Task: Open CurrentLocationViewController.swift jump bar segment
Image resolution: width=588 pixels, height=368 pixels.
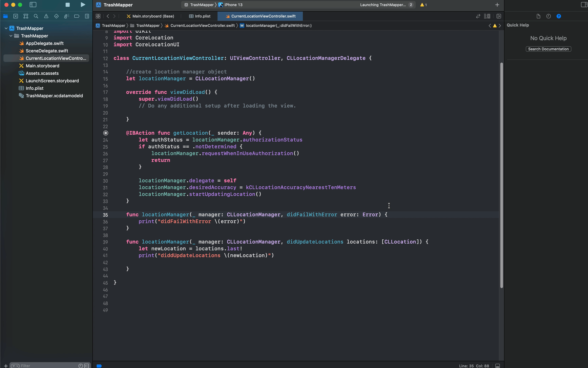Action: (x=200, y=26)
